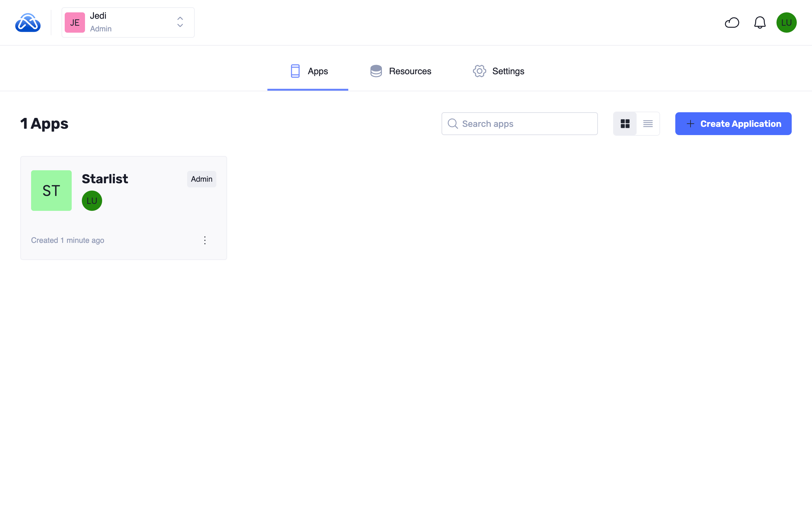Click the blue cloud app logo
This screenshot has height=520, width=812.
tap(28, 23)
